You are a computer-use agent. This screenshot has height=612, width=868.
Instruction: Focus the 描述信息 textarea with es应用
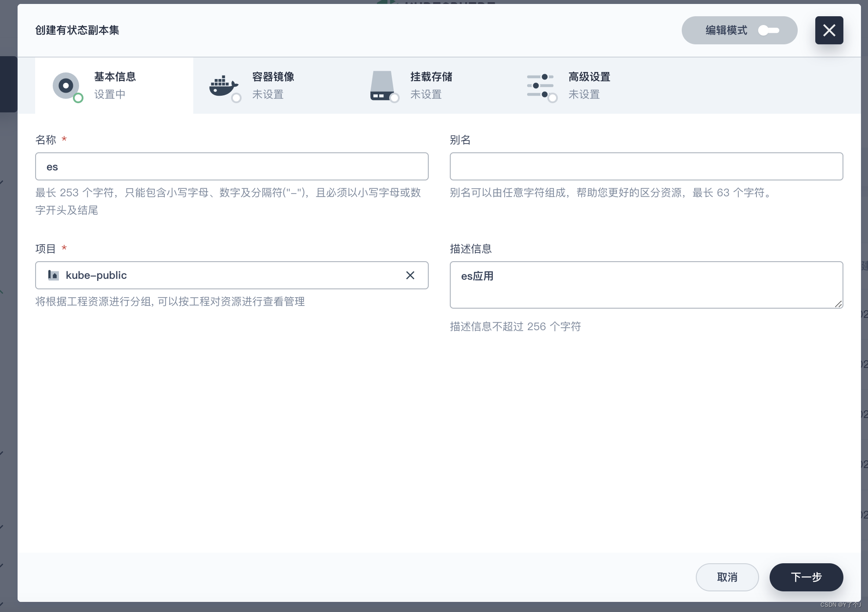(646, 285)
